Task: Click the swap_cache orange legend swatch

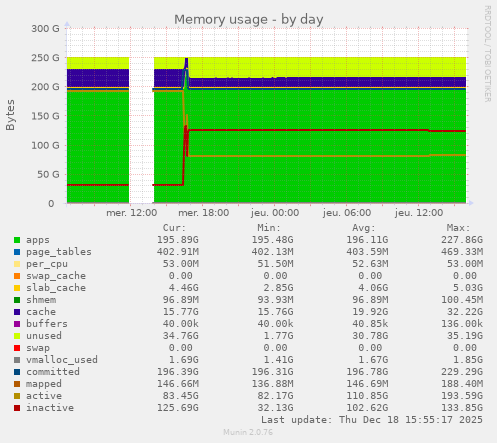Action: tap(17, 276)
